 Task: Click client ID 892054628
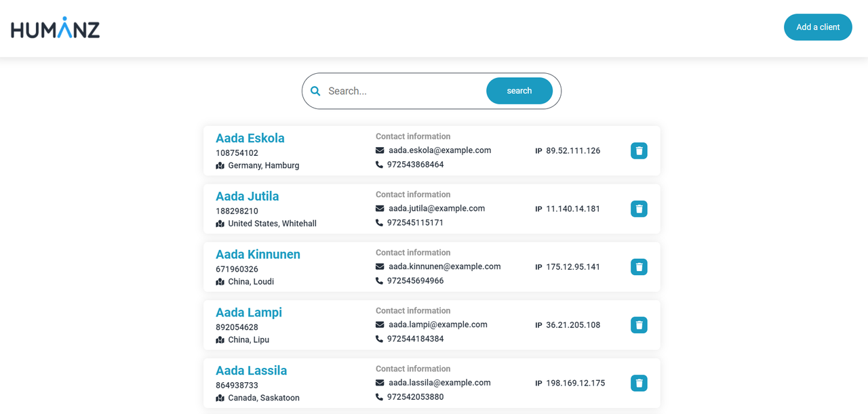(x=237, y=328)
